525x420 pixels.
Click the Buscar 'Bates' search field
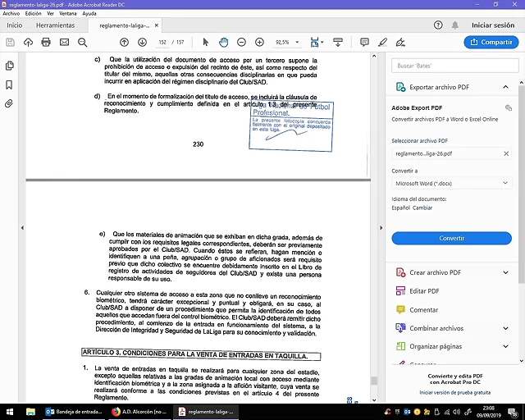tap(455, 66)
